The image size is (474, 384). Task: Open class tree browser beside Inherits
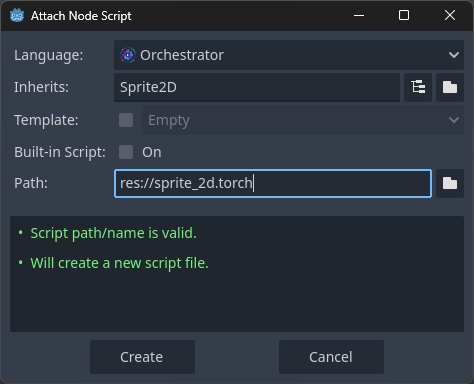point(418,87)
